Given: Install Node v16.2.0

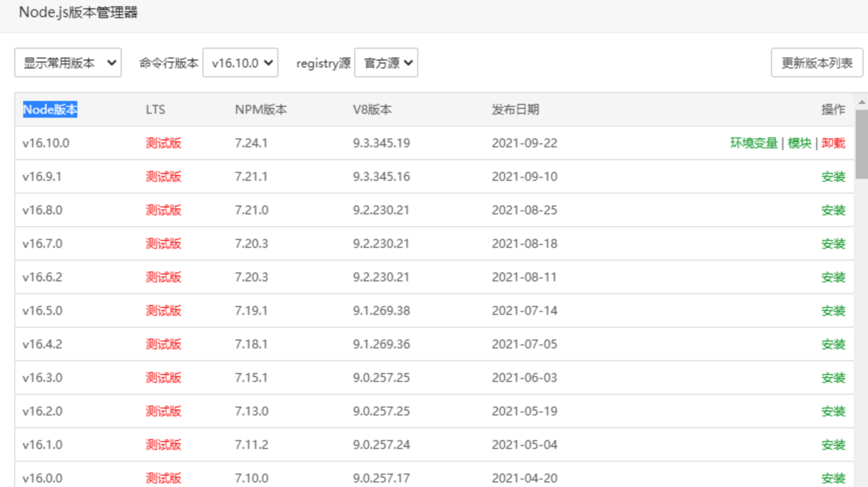Looking at the screenshot, I should [834, 411].
